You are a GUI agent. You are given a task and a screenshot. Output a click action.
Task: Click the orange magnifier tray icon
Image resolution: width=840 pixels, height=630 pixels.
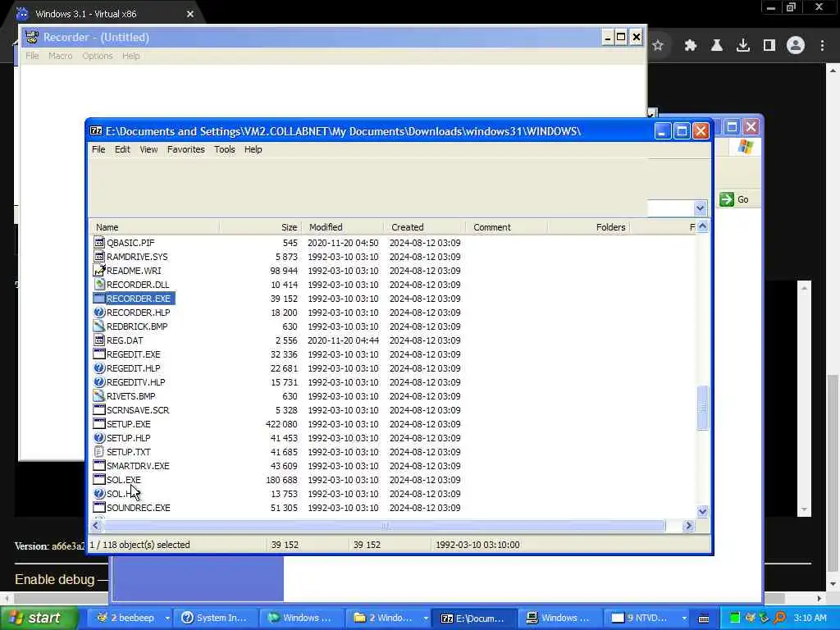click(779, 618)
